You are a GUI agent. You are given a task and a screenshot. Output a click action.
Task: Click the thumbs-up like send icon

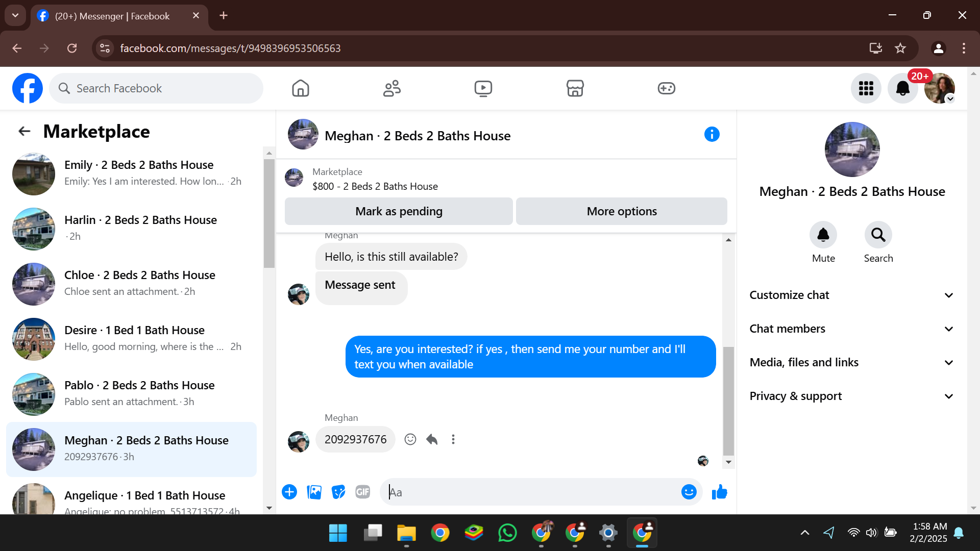[x=719, y=492]
